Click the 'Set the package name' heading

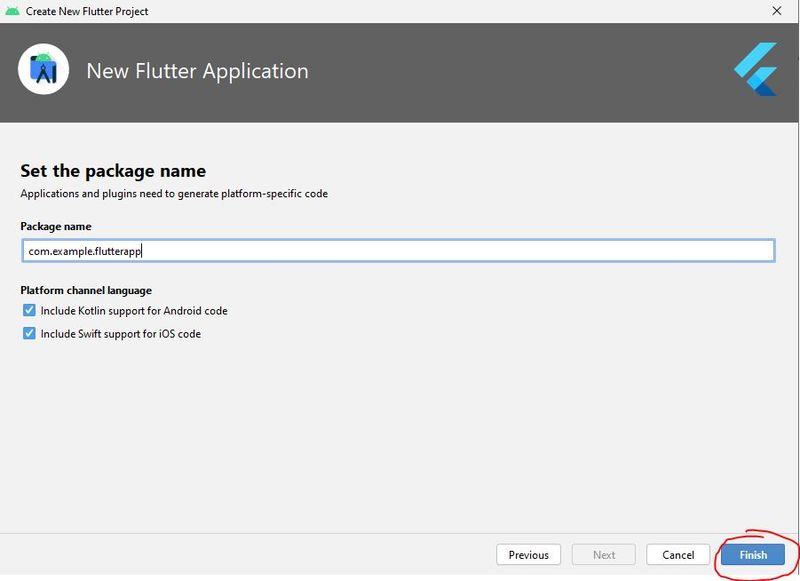pyautogui.click(x=113, y=171)
